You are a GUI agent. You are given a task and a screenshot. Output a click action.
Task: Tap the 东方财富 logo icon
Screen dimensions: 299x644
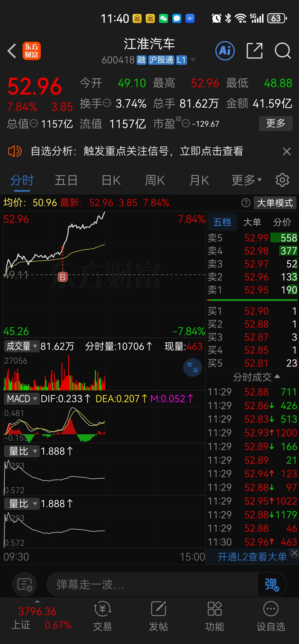click(32, 51)
